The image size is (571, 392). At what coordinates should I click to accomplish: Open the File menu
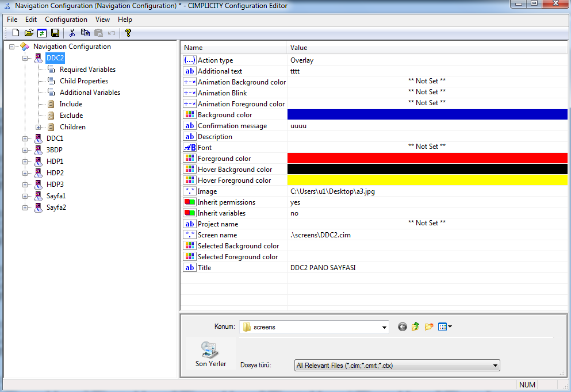tap(12, 20)
